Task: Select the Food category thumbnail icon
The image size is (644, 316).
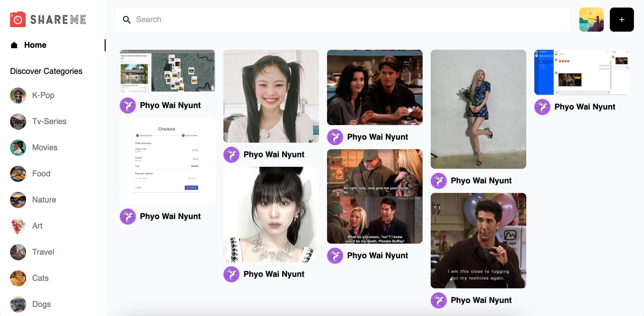Action: tap(18, 174)
